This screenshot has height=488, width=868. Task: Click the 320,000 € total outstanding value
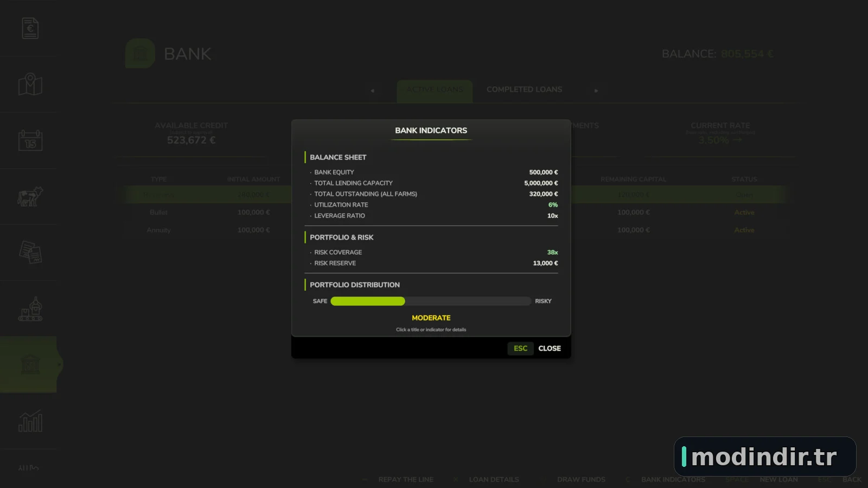[544, 194]
